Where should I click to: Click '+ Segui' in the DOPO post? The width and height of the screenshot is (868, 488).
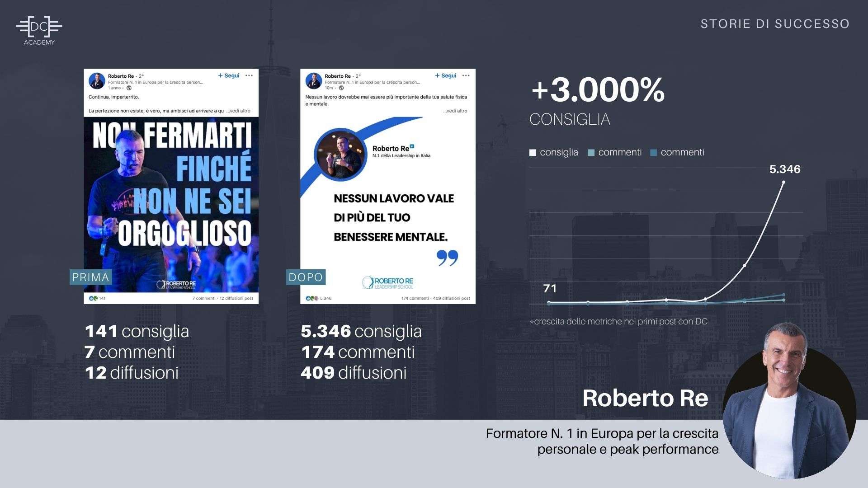tap(445, 75)
